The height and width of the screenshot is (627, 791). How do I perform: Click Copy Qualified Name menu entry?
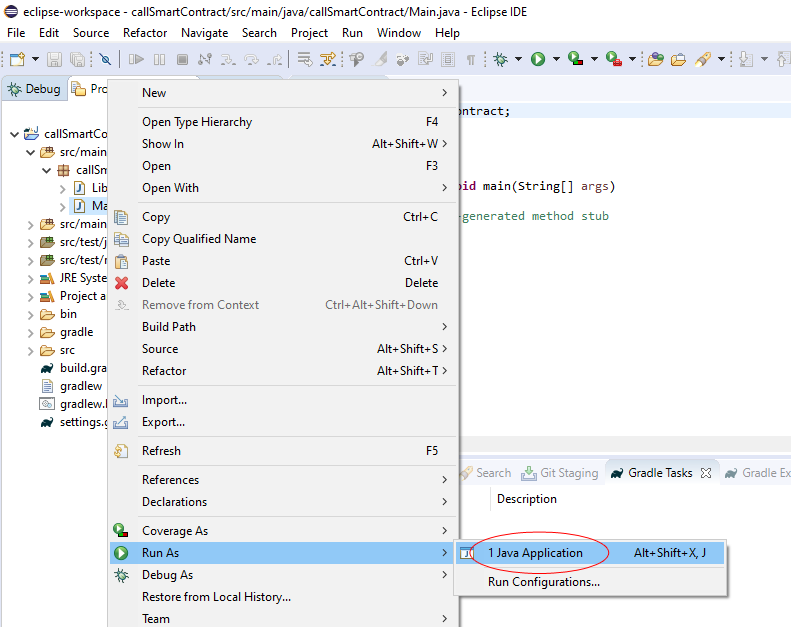tap(282, 239)
